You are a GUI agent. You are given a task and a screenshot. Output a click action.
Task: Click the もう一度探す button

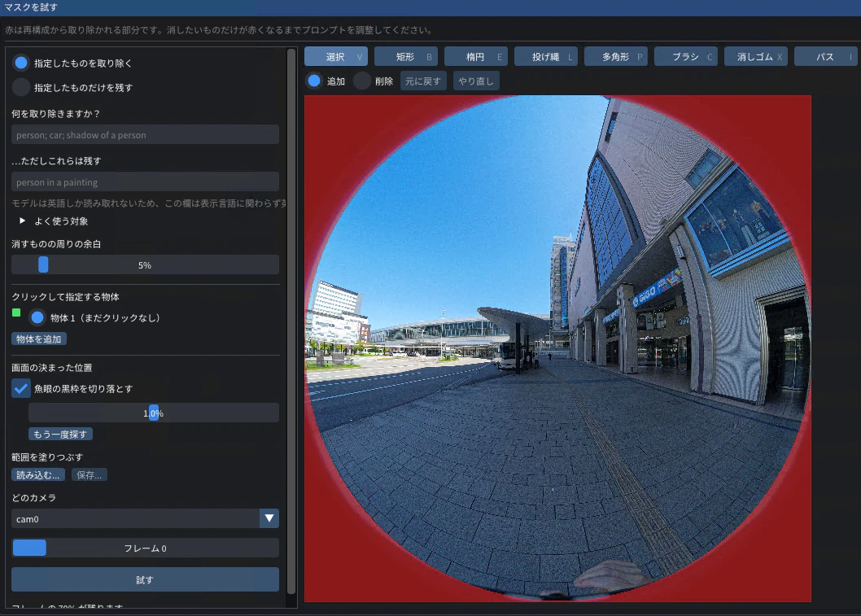point(60,435)
